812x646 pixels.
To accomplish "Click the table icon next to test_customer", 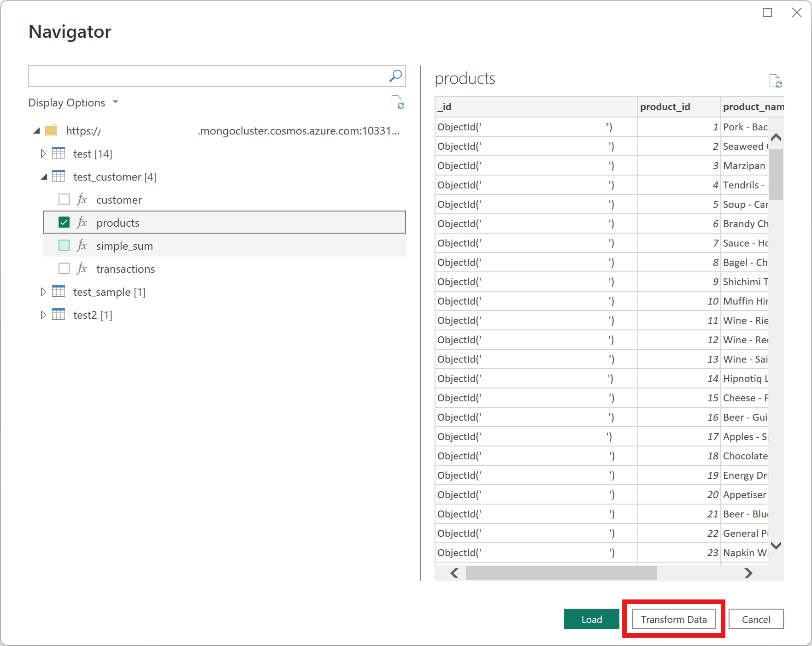I will 59,176.
